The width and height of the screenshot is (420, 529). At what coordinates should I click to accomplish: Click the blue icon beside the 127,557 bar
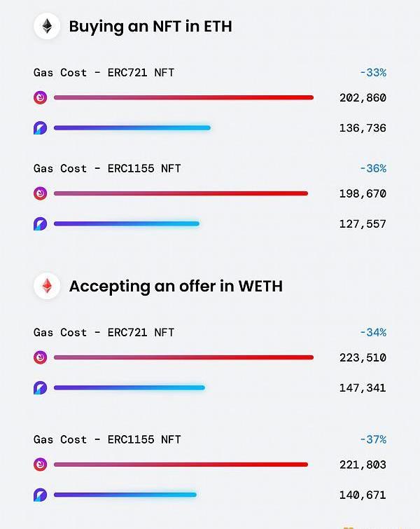click(41, 224)
